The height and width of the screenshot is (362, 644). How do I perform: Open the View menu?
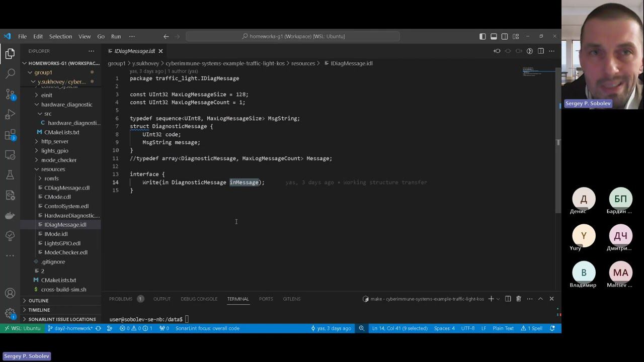(x=85, y=36)
